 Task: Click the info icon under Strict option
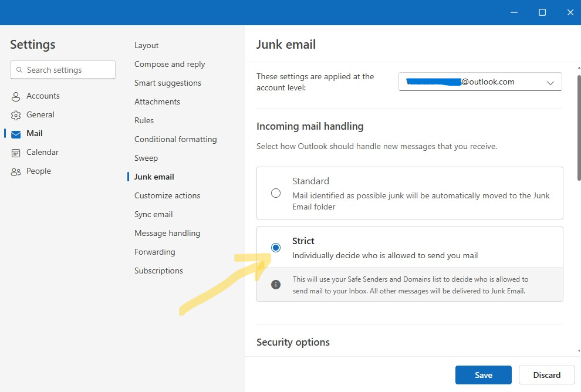click(x=276, y=285)
